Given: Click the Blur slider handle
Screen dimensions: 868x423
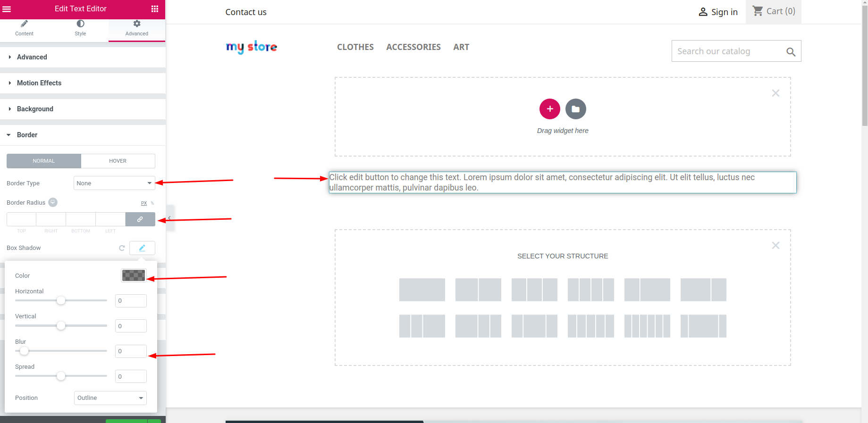Looking at the screenshot, I should coord(24,351).
